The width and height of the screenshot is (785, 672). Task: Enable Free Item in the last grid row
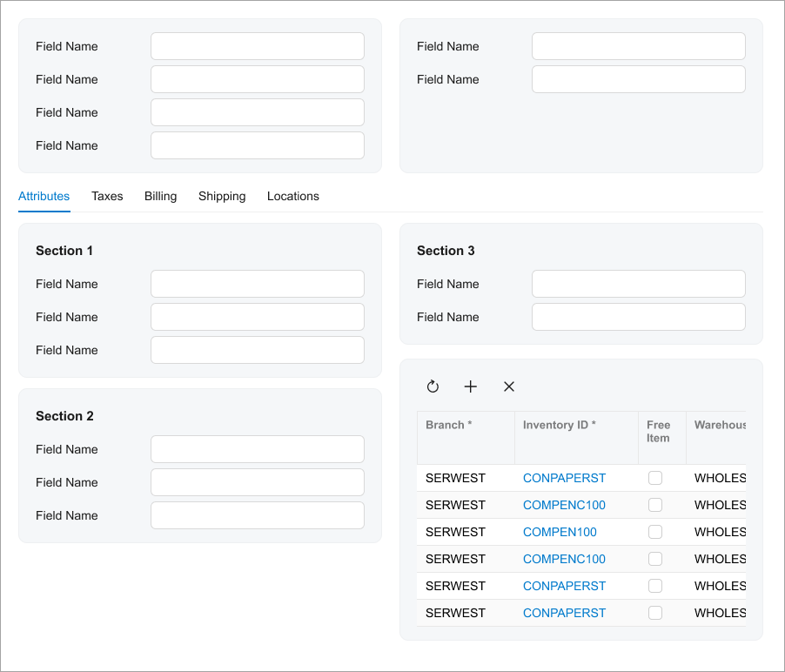[x=655, y=613]
